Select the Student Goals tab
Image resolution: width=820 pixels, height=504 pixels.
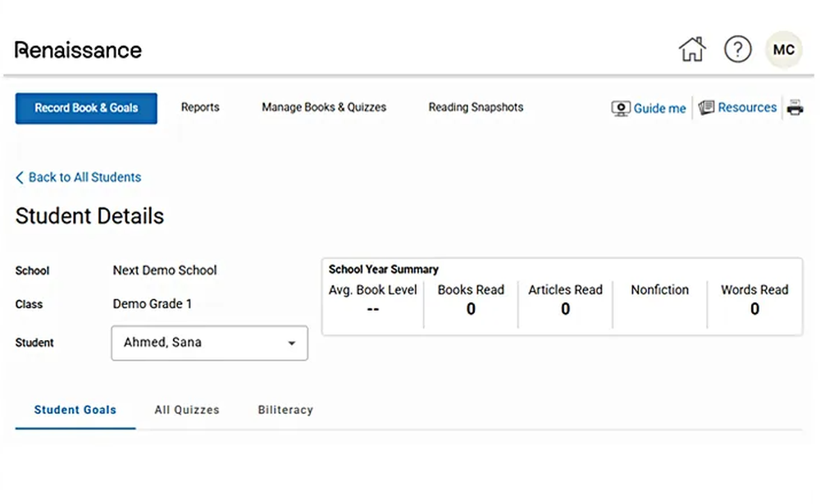(x=75, y=410)
